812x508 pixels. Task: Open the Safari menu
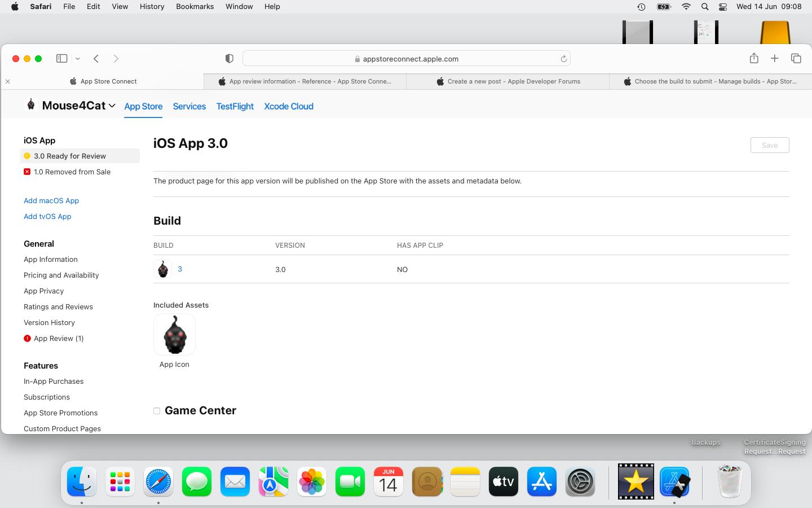click(x=41, y=7)
